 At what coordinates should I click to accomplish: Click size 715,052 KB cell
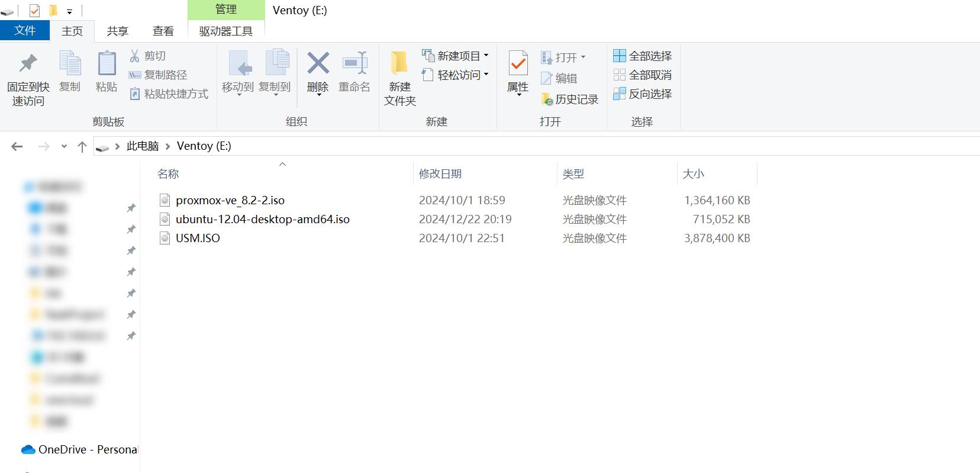pos(721,219)
